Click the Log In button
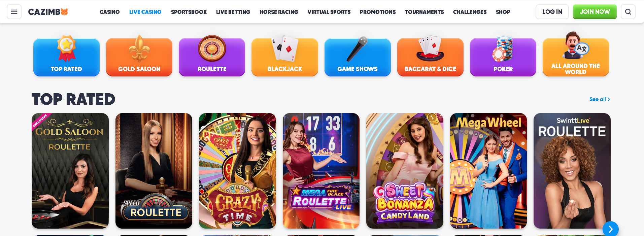The width and height of the screenshot is (644, 236). [552, 12]
